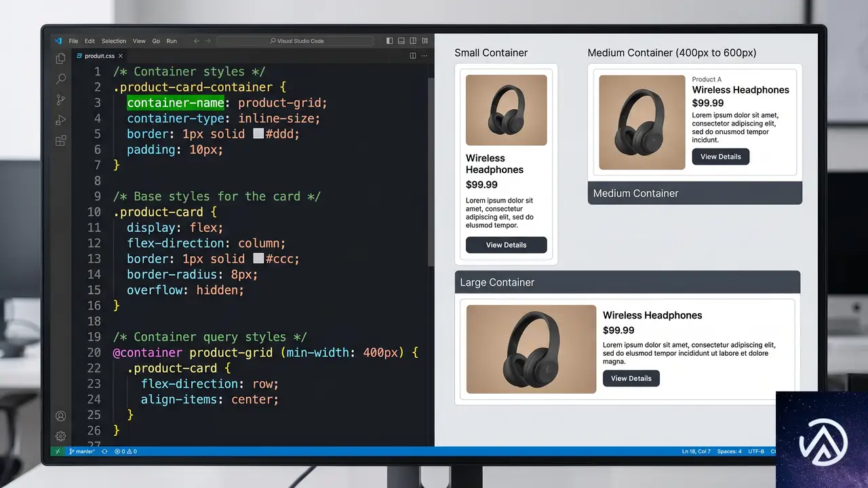Image resolution: width=868 pixels, height=488 pixels.
Task: Open the Customize Layout icon
Action: pos(425,41)
